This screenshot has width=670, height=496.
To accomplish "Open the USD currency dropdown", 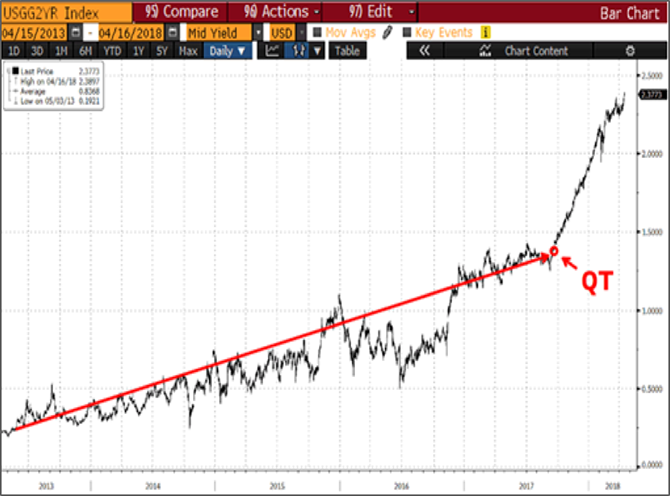I will (x=300, y=31).
